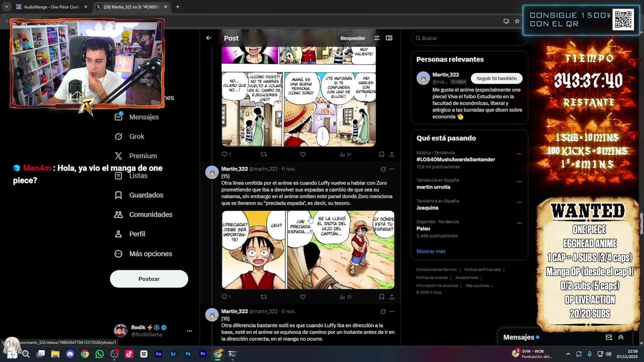Click Mostrar más under trends
This screenshot has width=644, height=362.
pos(431,251)
